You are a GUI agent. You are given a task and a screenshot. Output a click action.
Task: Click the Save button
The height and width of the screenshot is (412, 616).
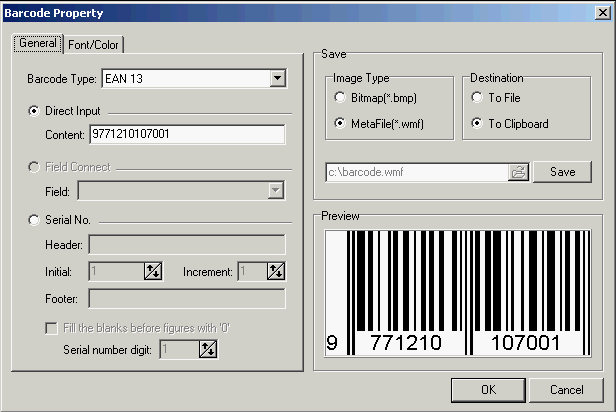(x=563, y=172)
